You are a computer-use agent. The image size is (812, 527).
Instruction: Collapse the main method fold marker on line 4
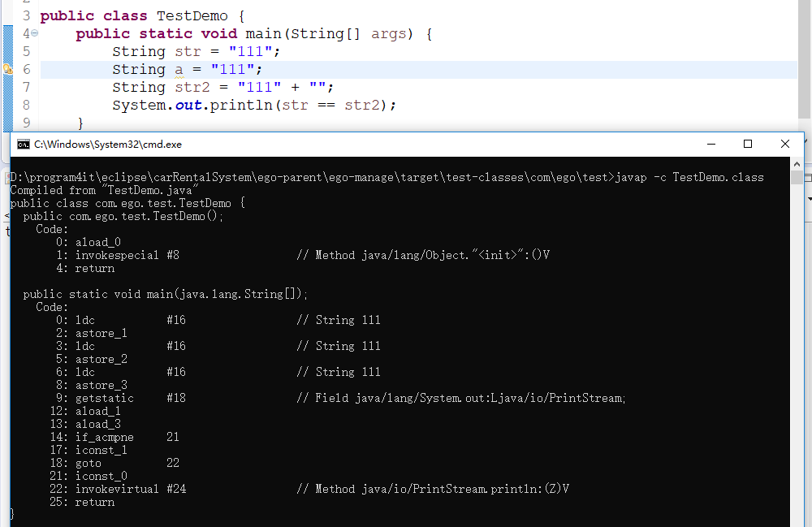tap(35, 33)
